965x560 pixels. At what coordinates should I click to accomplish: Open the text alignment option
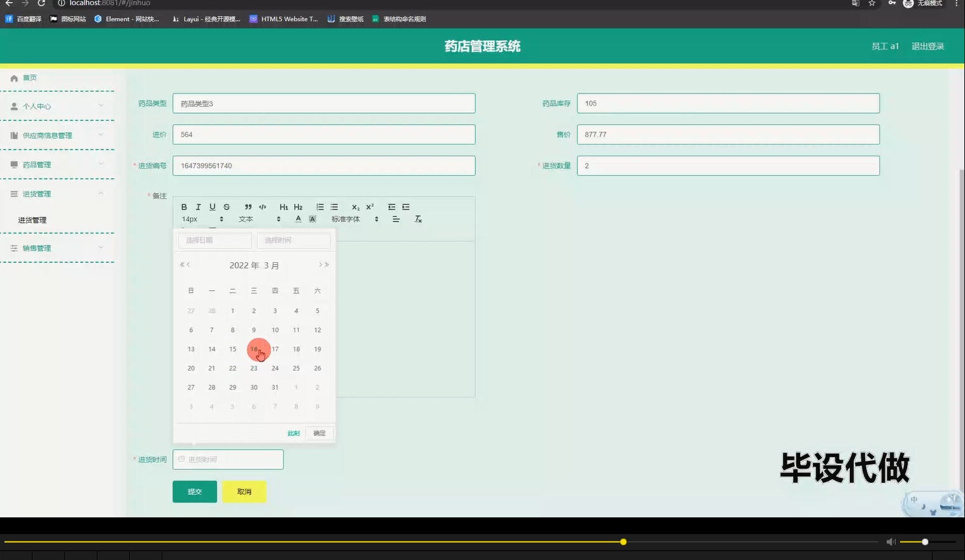click(x=396, y=219)
